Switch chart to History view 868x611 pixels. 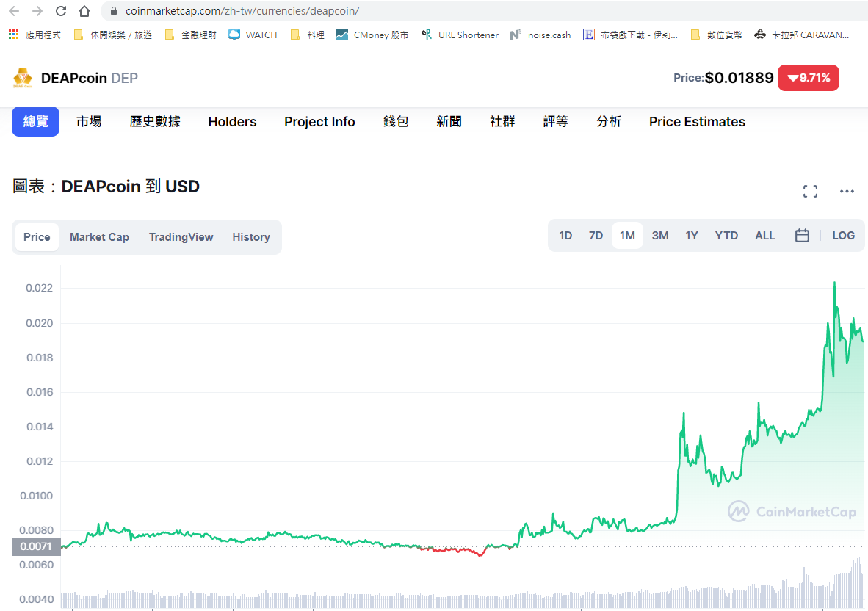(251, 237)
